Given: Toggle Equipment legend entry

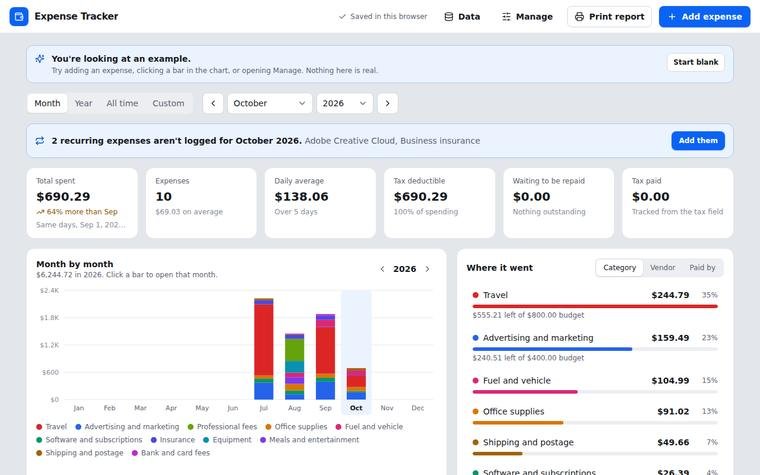Looking at the screenshot, I should [x=227, y=440].
